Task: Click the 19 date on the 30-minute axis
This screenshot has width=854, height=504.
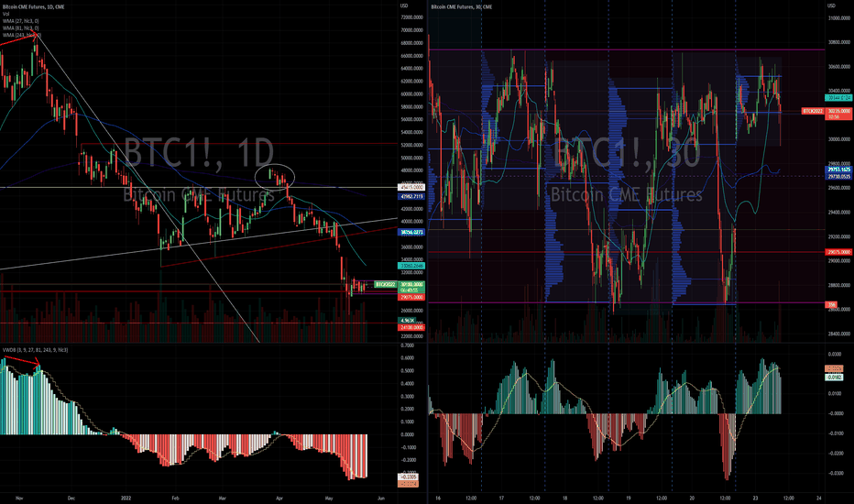Action: tap(628, 498)
